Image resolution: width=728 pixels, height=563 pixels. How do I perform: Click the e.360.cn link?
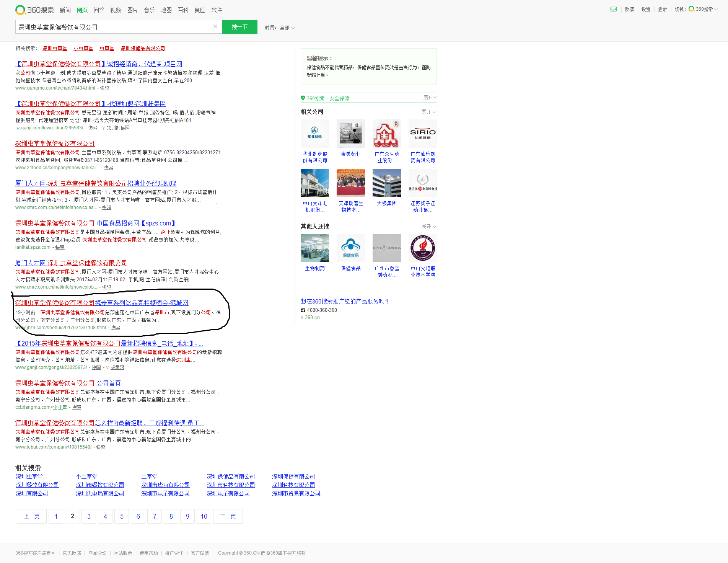[310, 318]
